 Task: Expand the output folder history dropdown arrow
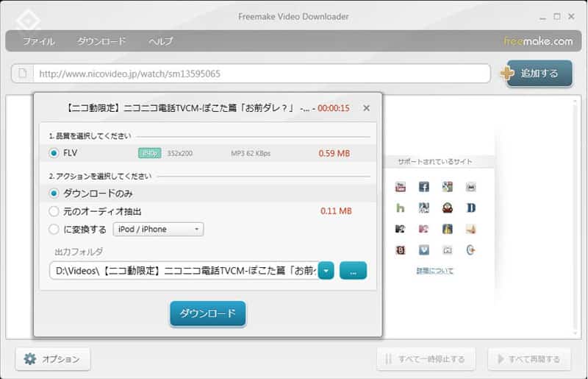point(326,270)
